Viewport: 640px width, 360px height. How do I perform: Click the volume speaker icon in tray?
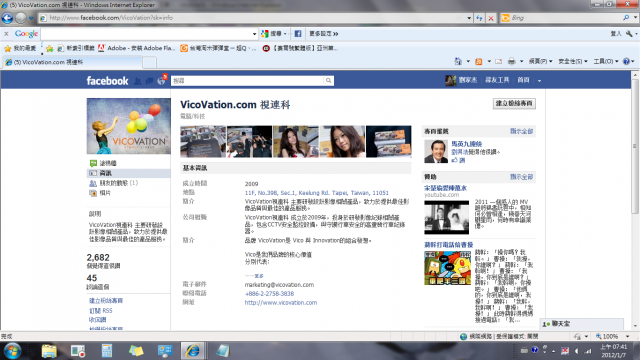(576, 351)
